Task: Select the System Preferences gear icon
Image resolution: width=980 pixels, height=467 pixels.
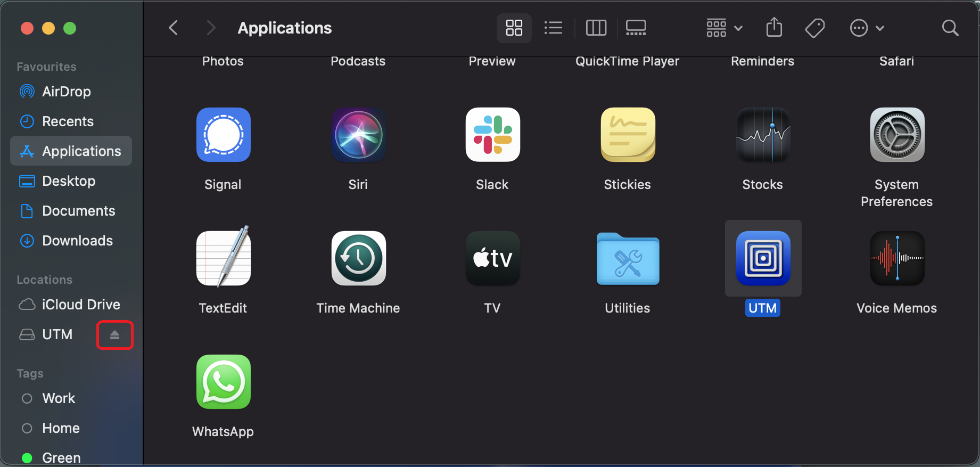Action: click(x=897, y=135)
